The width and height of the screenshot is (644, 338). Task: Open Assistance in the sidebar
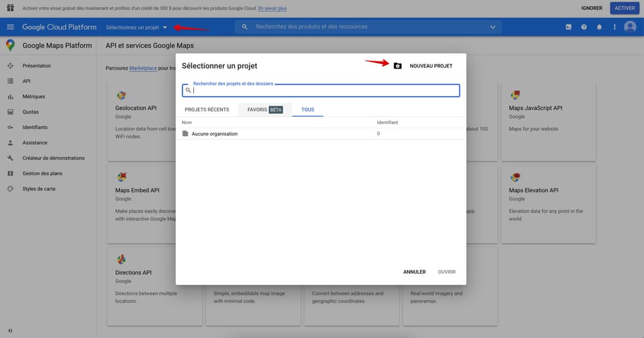click(x=35, y=142)
